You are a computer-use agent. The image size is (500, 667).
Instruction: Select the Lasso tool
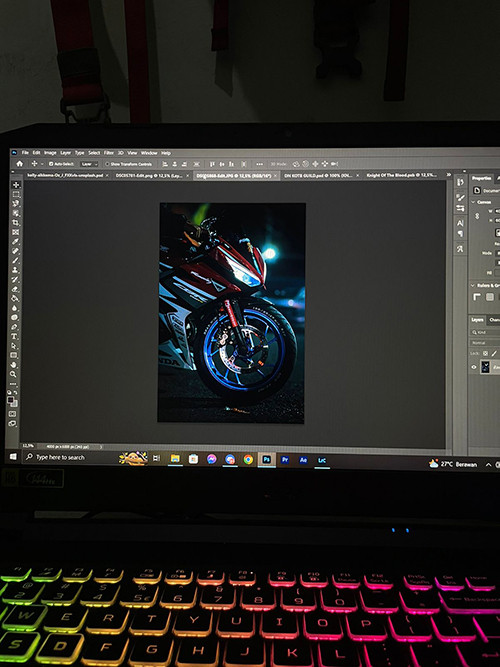(16, 204)
